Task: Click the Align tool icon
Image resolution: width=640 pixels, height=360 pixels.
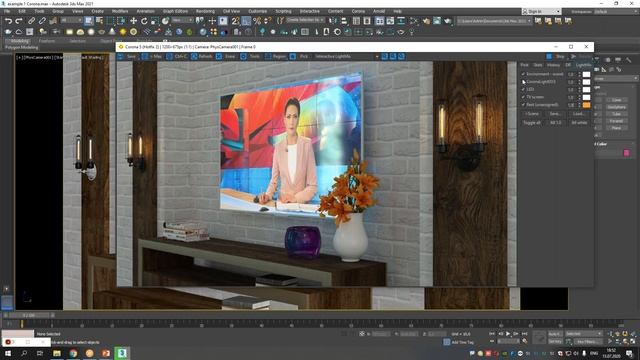Action: (344, 21)
